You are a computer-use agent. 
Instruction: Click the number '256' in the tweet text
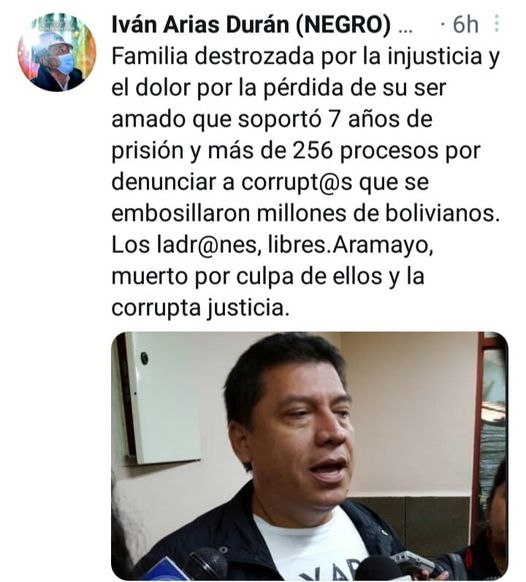313,151
